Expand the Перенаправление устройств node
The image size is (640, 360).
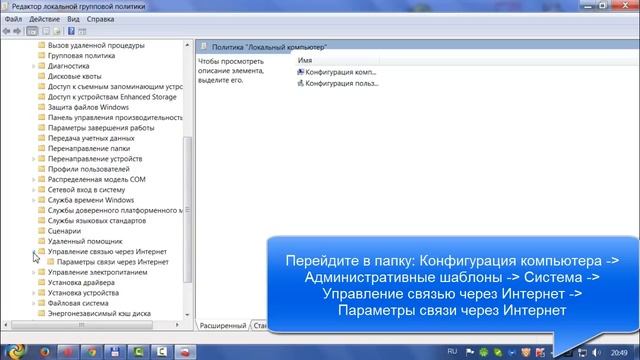click(33, 159)
